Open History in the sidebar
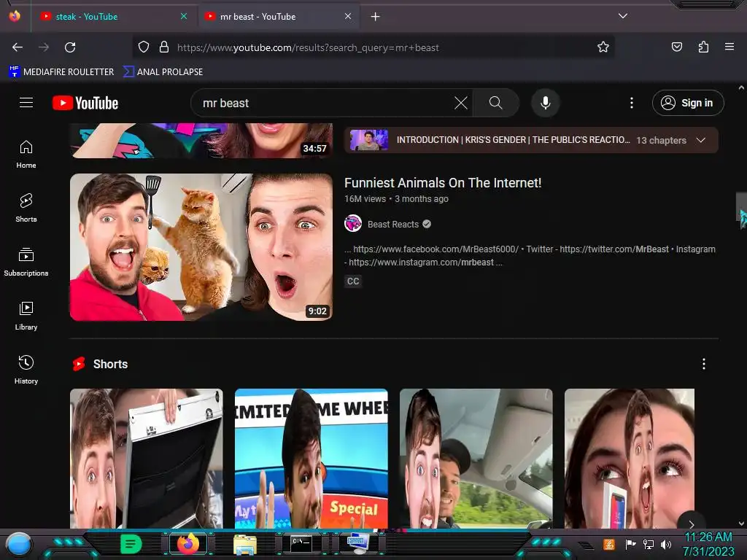This screenshot has width=747, height=560. click(26, 370)
